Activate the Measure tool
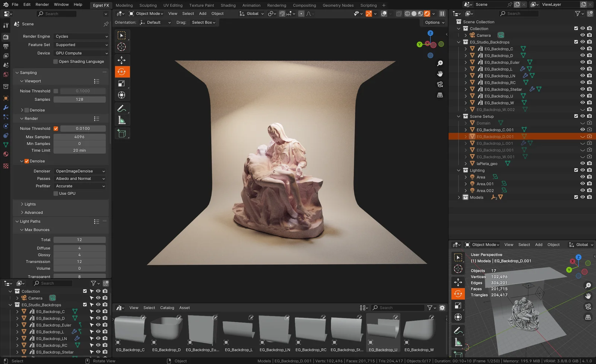The height and width of the screenshot is (364, 596). click(x=122, y=120)
